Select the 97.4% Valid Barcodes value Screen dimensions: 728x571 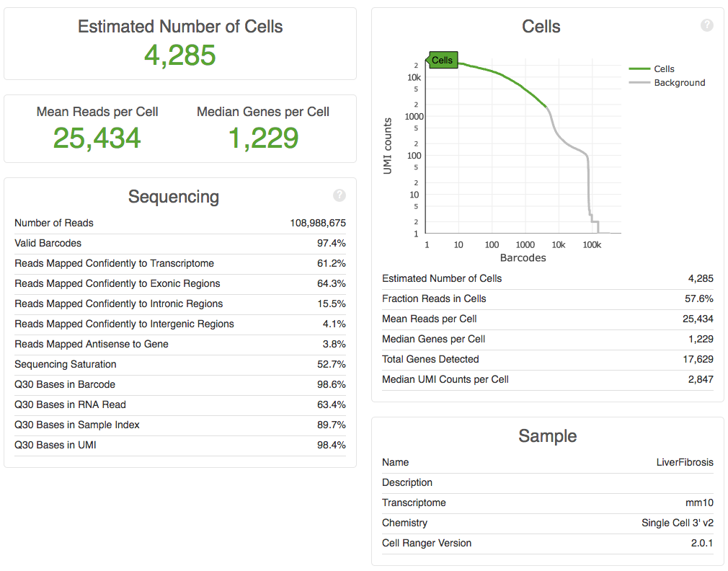pyautogui.click(x=332, y=243)
